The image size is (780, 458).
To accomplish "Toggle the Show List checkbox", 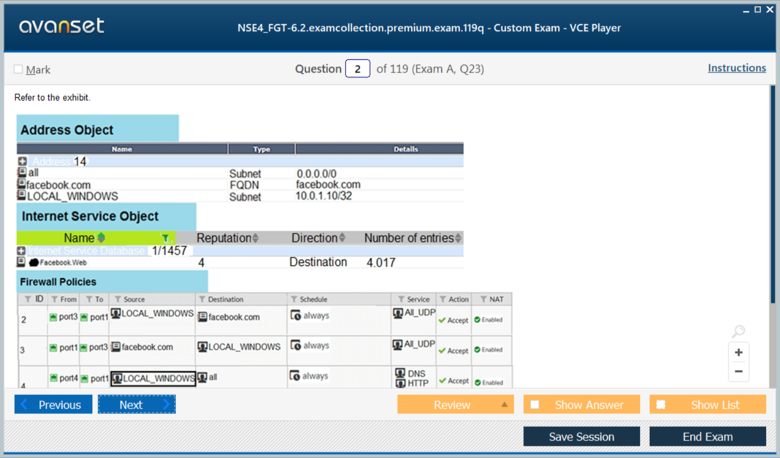I will click(661, 404).
